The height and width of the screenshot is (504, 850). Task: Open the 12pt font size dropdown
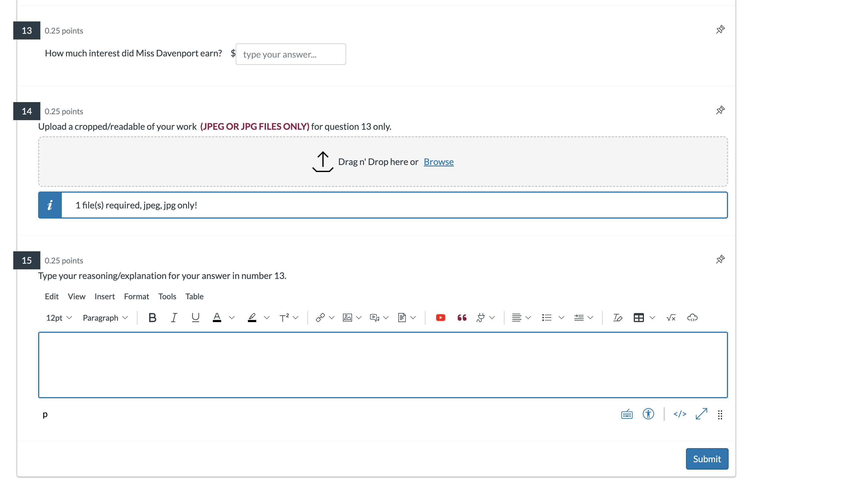[59, 318]
